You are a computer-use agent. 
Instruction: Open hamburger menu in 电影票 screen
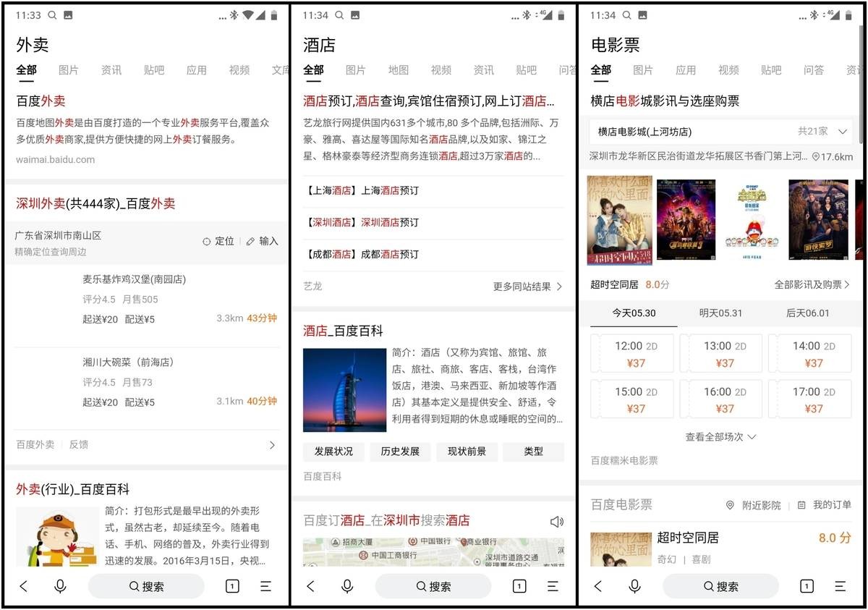(x=840, y=586)
